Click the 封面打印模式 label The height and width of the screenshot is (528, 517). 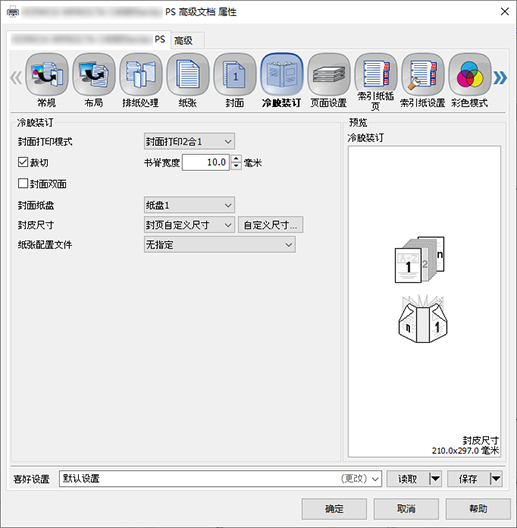coord(45,142)
